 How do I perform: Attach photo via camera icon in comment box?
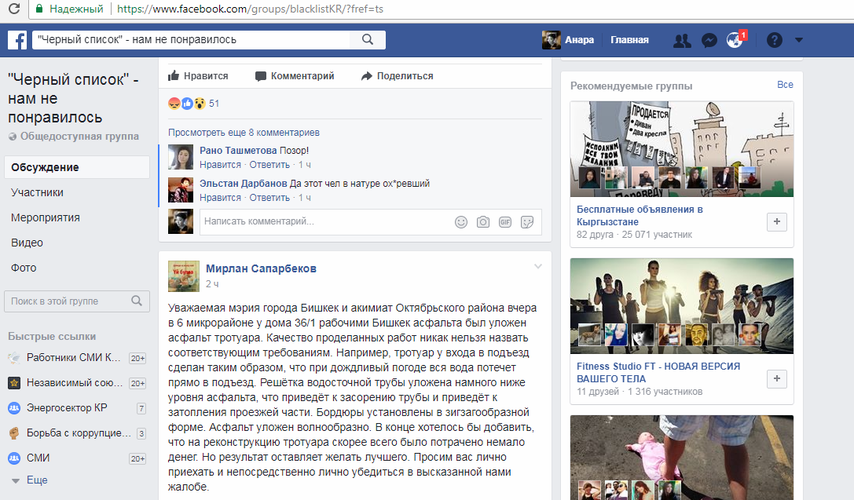[x=483, y=222]
